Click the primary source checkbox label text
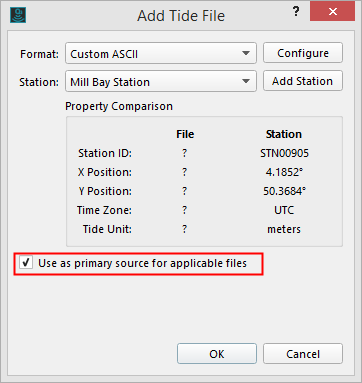362x383 pixels. click(x=142, y=263)
